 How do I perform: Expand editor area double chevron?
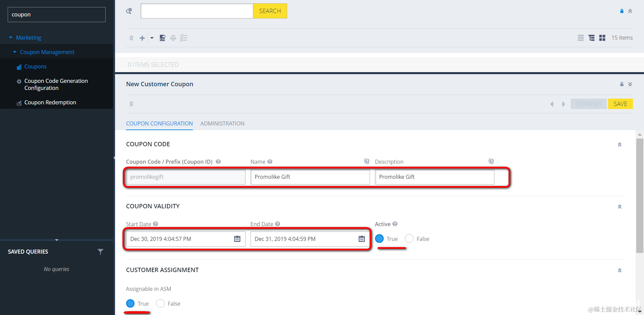(630, 84)
